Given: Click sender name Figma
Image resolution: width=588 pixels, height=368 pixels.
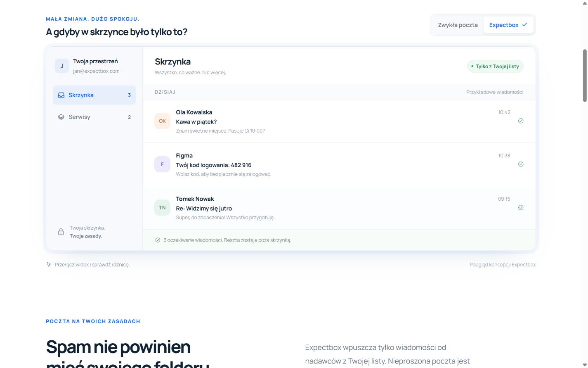Looking at the screenshot, I should (184, 156).
